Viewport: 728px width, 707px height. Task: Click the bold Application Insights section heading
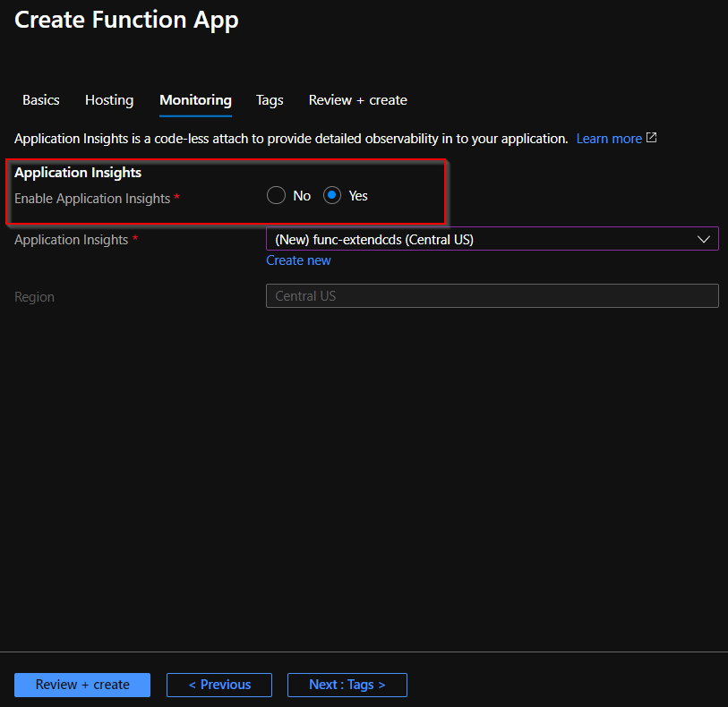pyautogui.click(x=78, y=173)
